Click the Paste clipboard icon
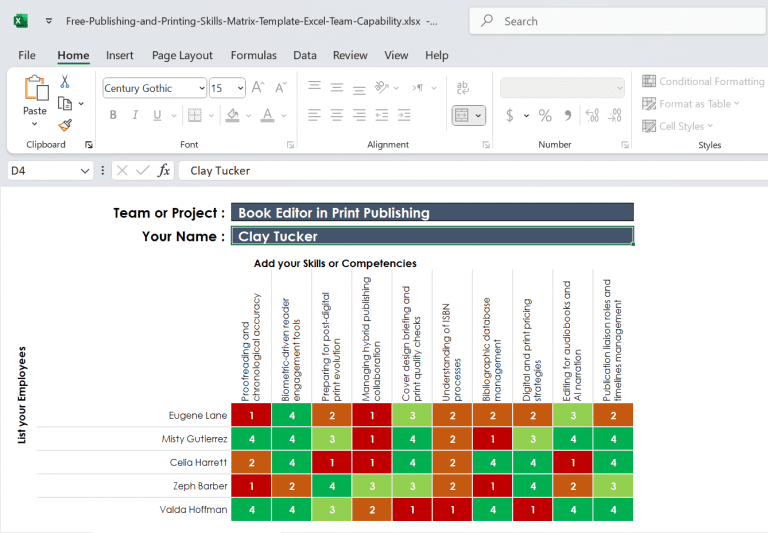 (x=36, y=88)
